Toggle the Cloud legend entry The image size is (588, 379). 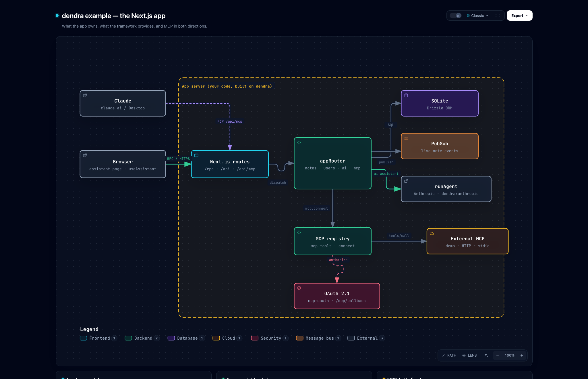pyautogui.click(x=227, y=338)
